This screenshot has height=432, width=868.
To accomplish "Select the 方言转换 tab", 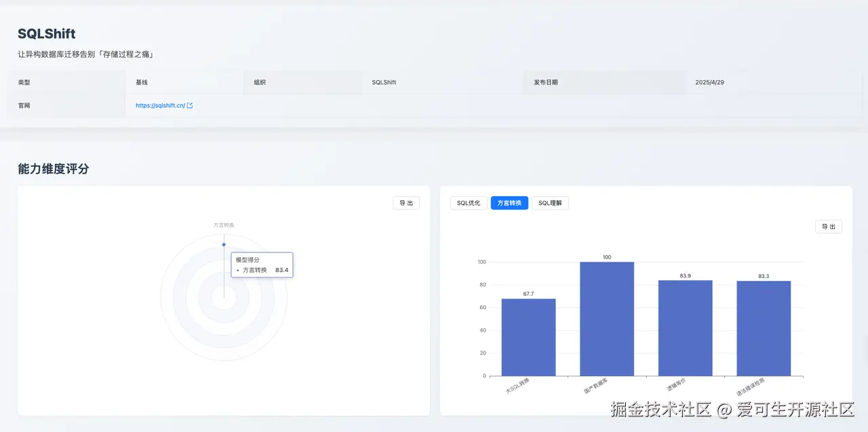I will click(x=509, y=203).
